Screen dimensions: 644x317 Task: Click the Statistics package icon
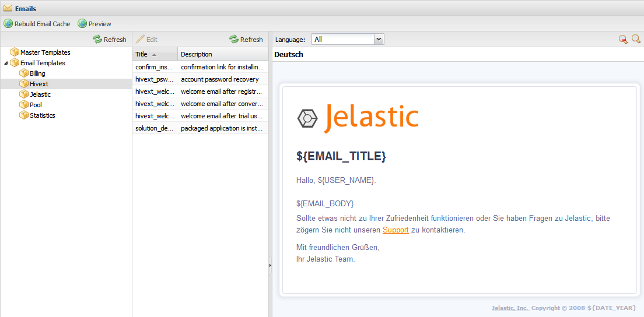tap(24, 115)
